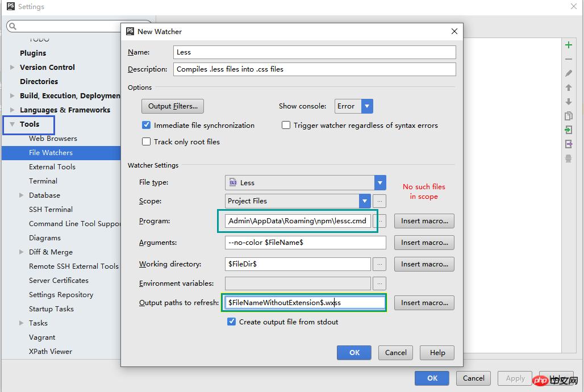Open SSH Terminal settings page
This screenshot has height=392, width=584.
tap(49, 209)
